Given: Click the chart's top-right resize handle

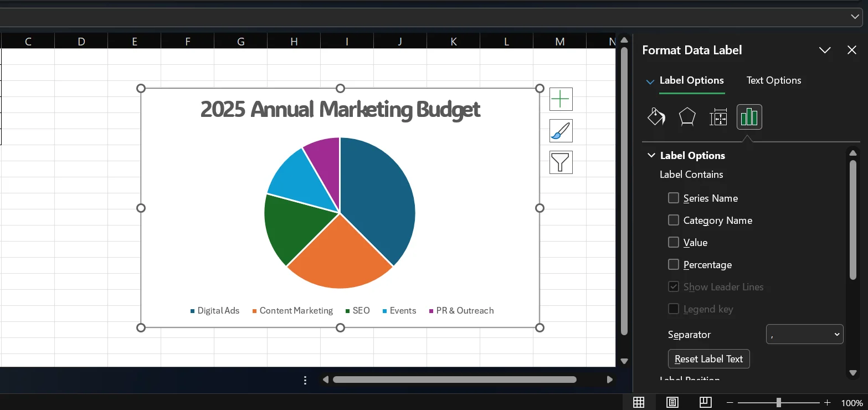Looking at the screenshot, I should coord(540,89).
